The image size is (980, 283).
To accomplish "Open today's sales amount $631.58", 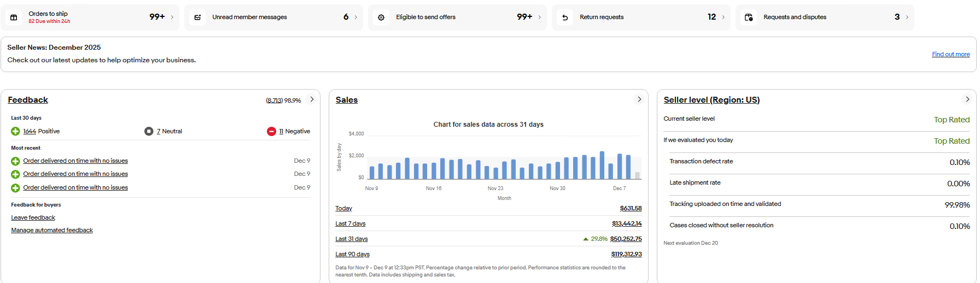I will click(x=631, y=208).
